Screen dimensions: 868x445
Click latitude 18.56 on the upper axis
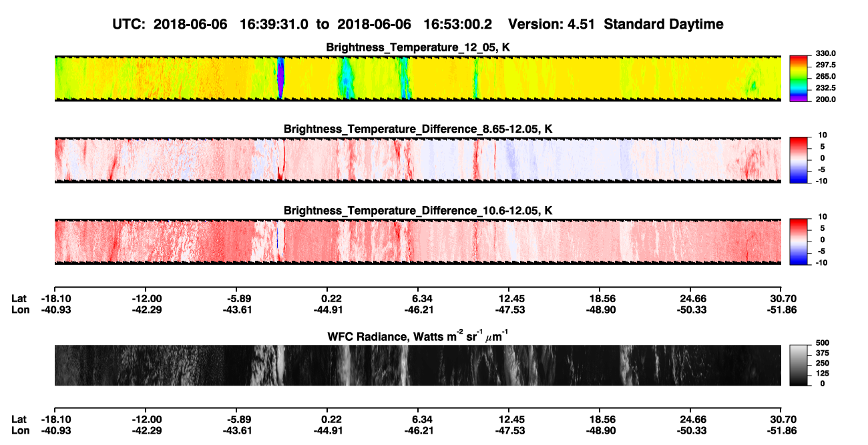pos(602,298)
